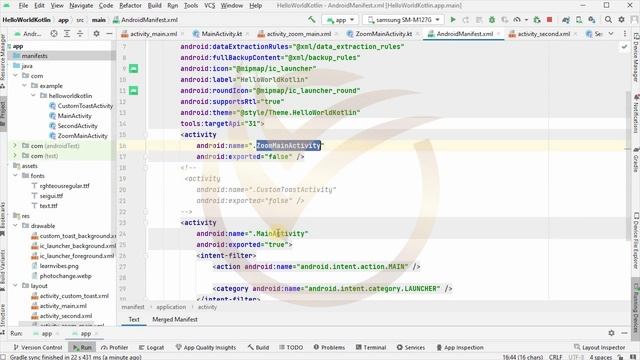
Task: Sync project with Gradle files icon
Action: (x=566, y=20)
